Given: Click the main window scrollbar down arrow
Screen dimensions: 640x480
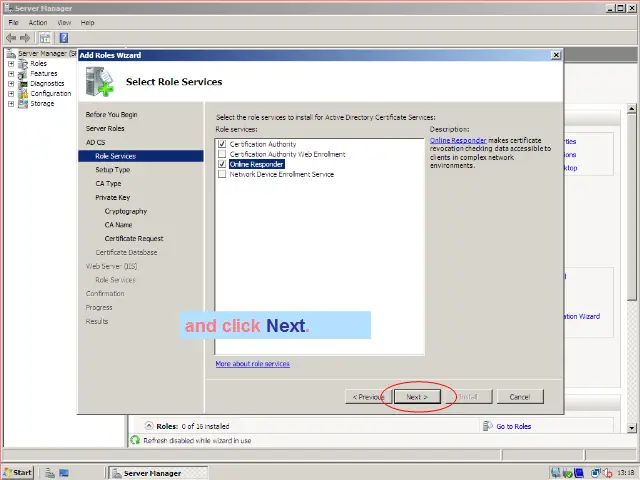Looking at the screenshot, I should (632, 428).
